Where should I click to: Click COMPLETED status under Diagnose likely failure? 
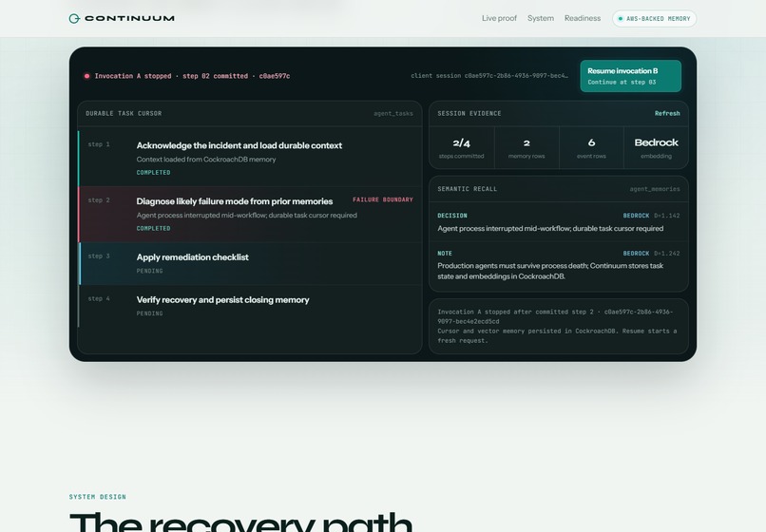[153, 228]
